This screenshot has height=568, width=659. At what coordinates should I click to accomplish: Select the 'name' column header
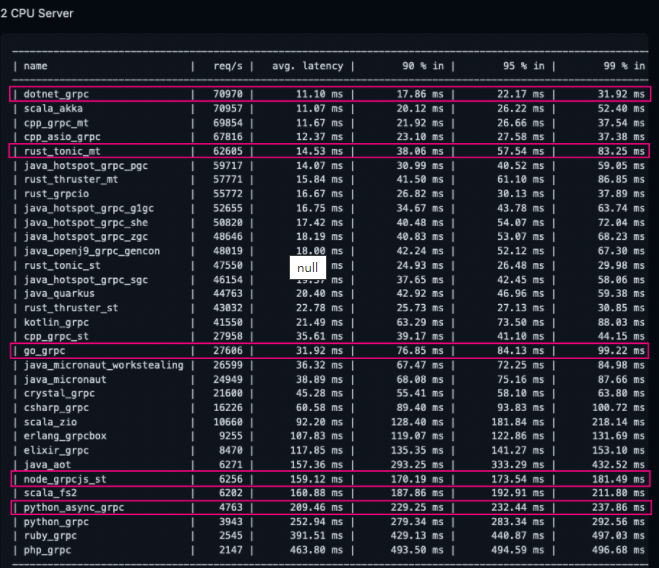pos(35,66)
